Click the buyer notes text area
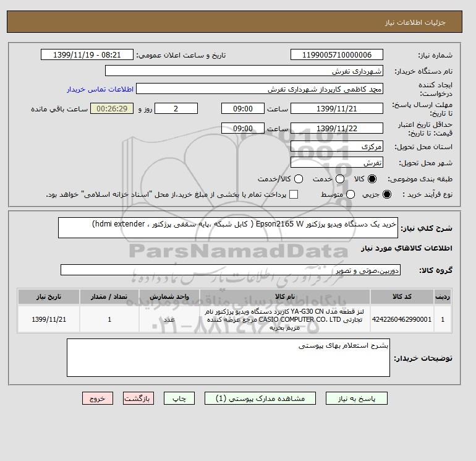The image size is (476, 461). pyautogui.click(x=228, y=358)
